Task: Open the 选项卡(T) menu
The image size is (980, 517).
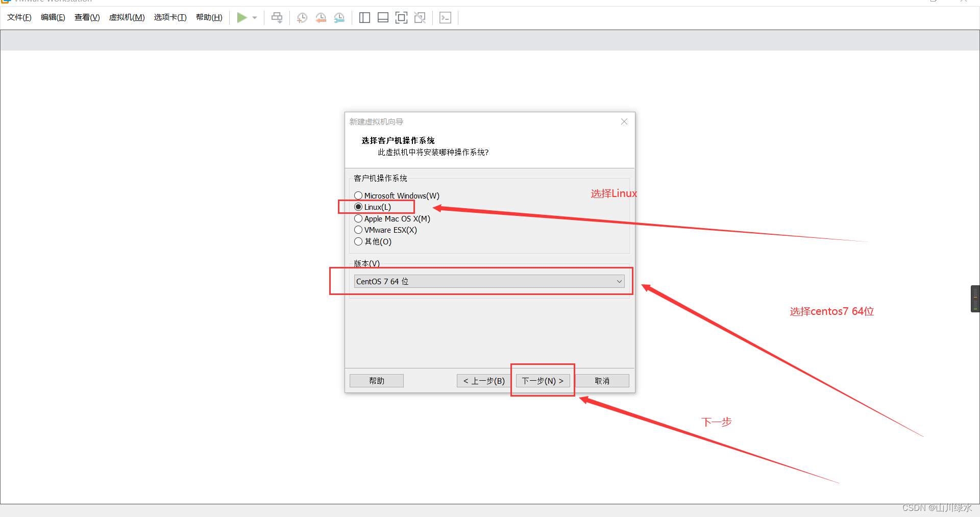Action: coord(170,17)
